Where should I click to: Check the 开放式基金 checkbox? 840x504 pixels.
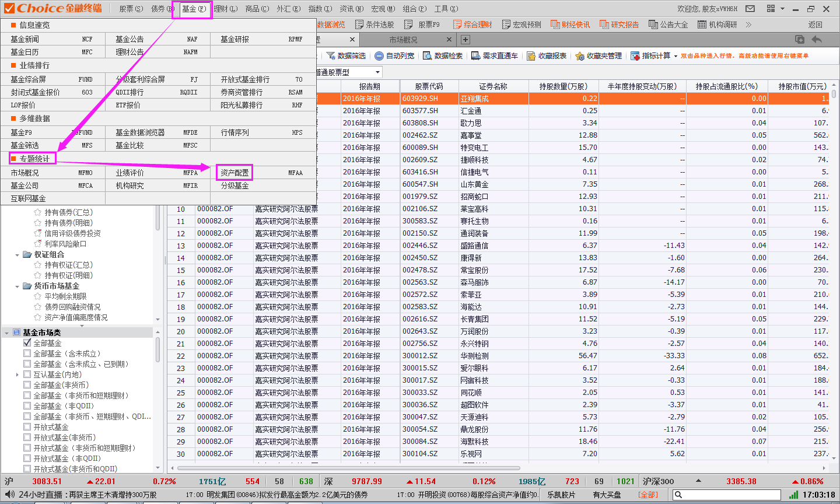tap(27, 427)
